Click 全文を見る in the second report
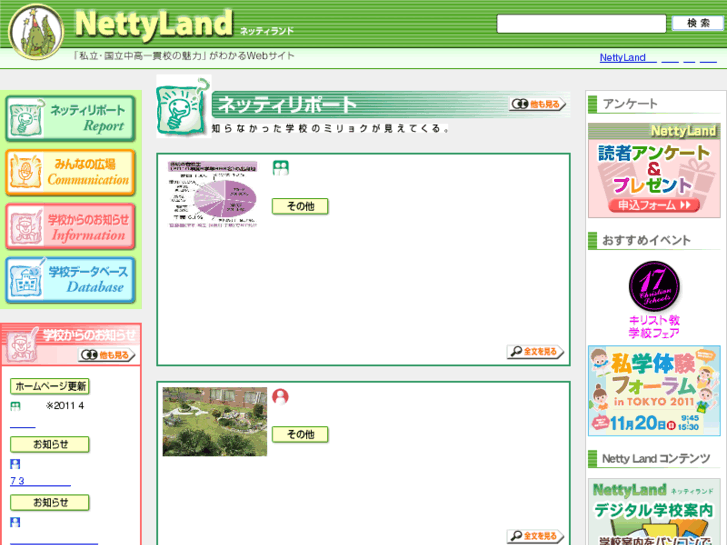This screenshot has height=545, width=727. tap(535, 537)
